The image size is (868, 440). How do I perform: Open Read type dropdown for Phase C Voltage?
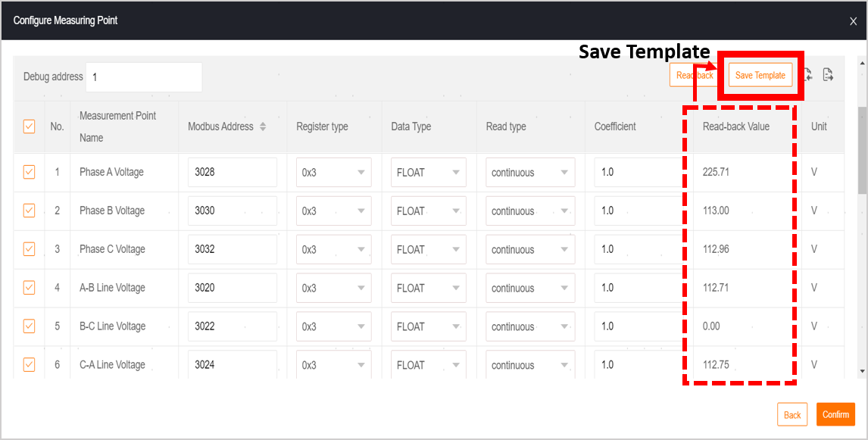pos(530,249)
